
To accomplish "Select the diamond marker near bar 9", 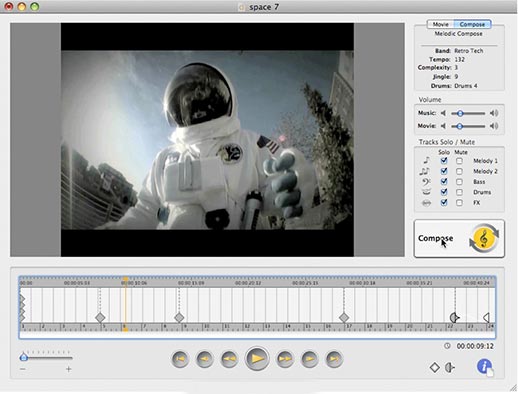I will [179, 318].
